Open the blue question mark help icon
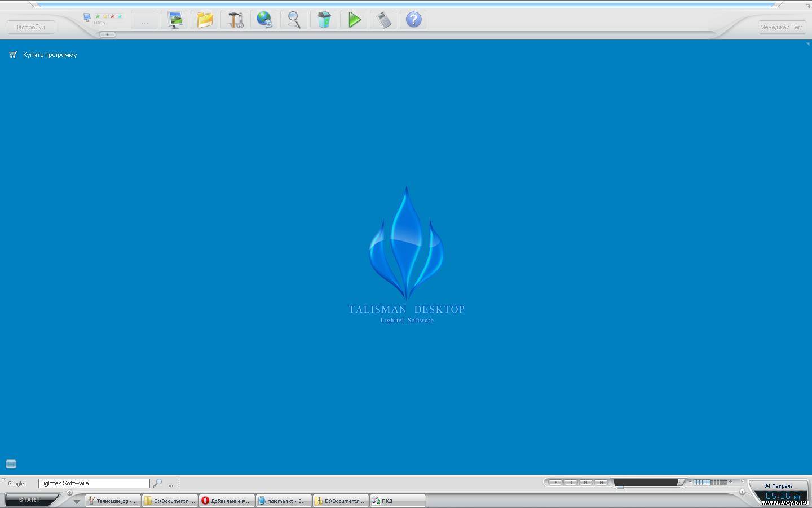The image size is (812, 508). pos(414,20)
